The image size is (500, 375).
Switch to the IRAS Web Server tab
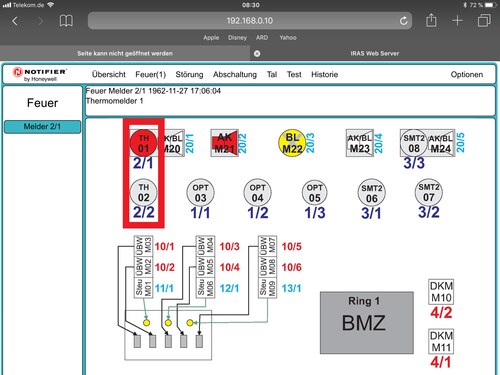click(x=374, y=53)
